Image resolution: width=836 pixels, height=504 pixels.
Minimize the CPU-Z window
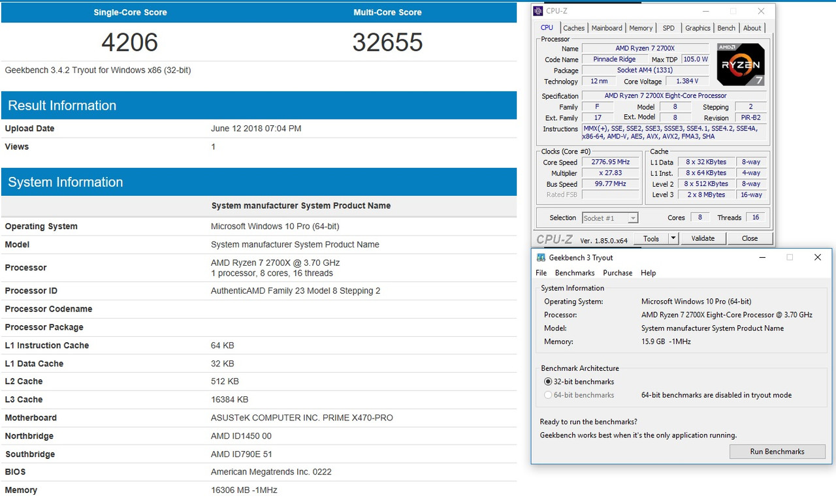pos(705,11)
